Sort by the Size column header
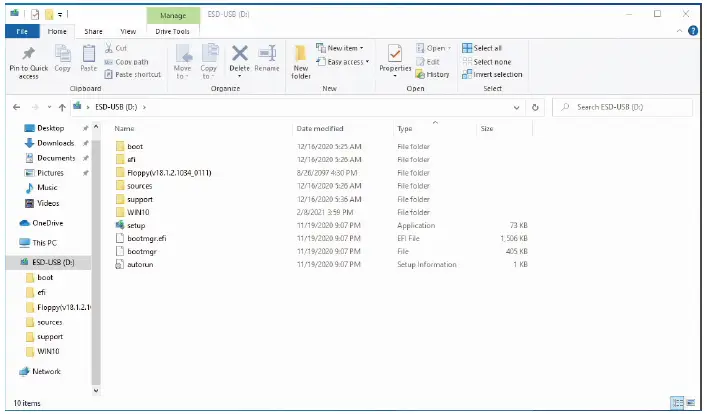The image size is (707, 414). click(x=487, y=129)
